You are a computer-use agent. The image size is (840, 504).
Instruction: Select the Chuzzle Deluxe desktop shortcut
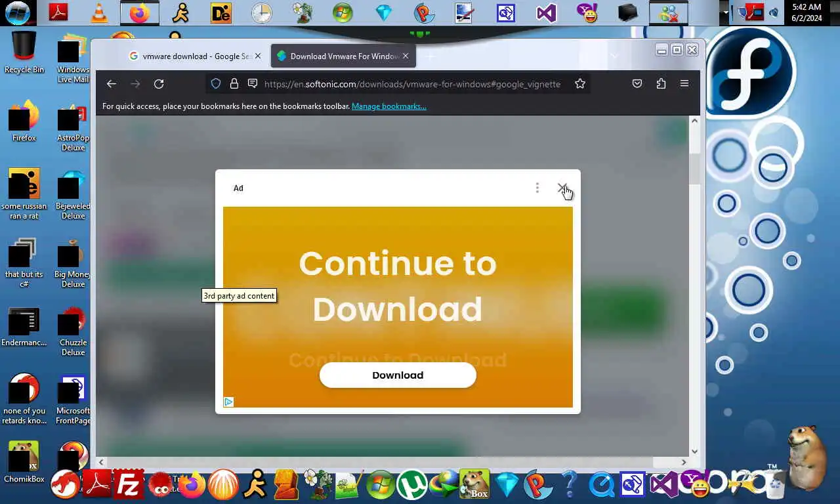[x=73, y=332]
